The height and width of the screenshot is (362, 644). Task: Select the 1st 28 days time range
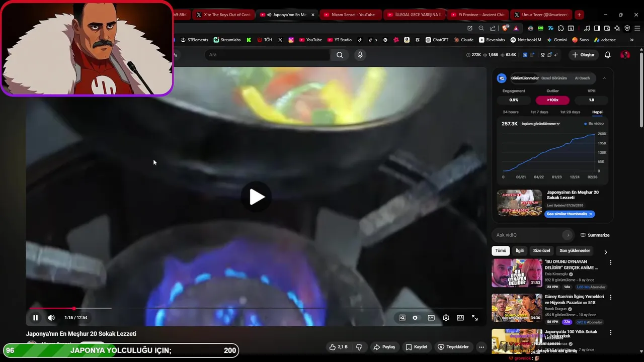click(x=570, y=112)
